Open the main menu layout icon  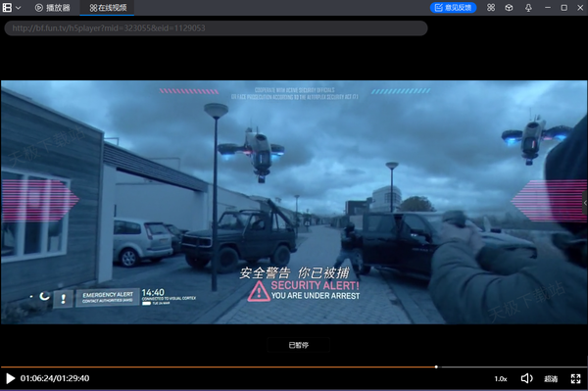pos(7,8)
